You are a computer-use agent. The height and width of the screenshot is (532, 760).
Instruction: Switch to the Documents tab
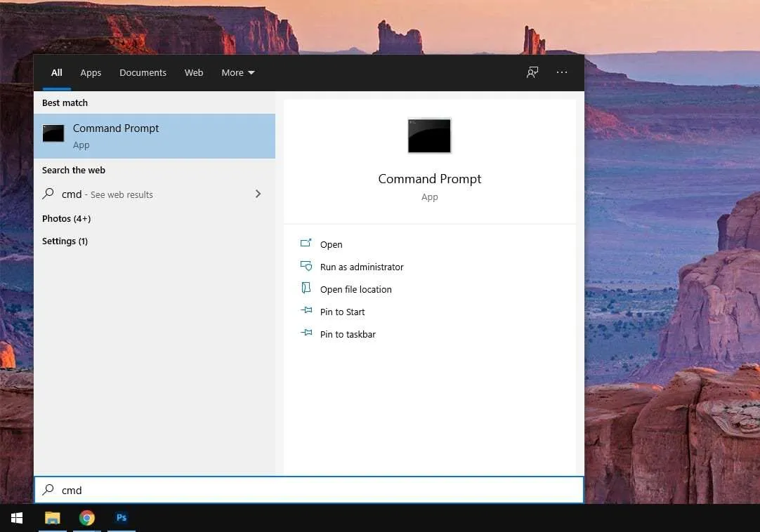pos(143,73)
